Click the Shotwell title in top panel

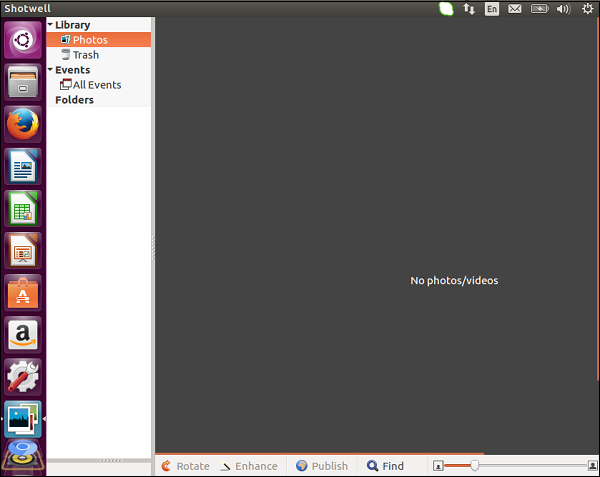coord(28,8)
